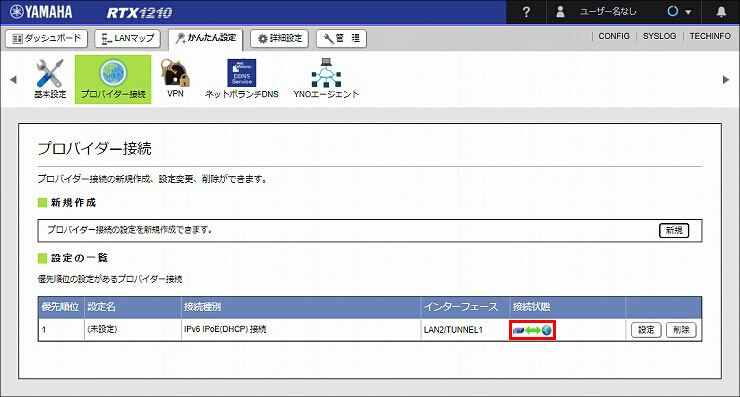Click the 設定名 column header

(133, 307)
